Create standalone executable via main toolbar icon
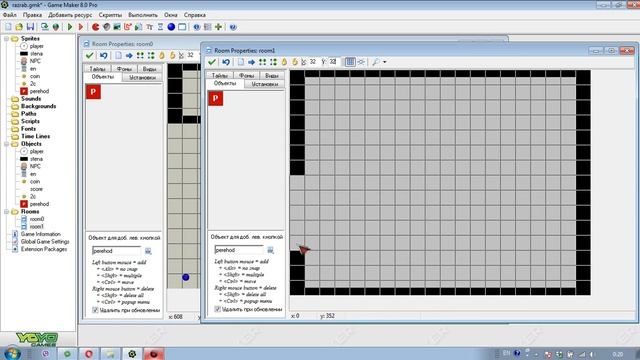The image size is (640, 360). click(44, 27)
